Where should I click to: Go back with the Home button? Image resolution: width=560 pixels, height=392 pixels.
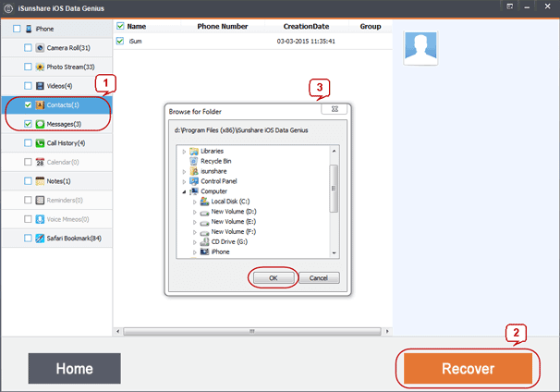pyautogui.click(x=74, y=368)
